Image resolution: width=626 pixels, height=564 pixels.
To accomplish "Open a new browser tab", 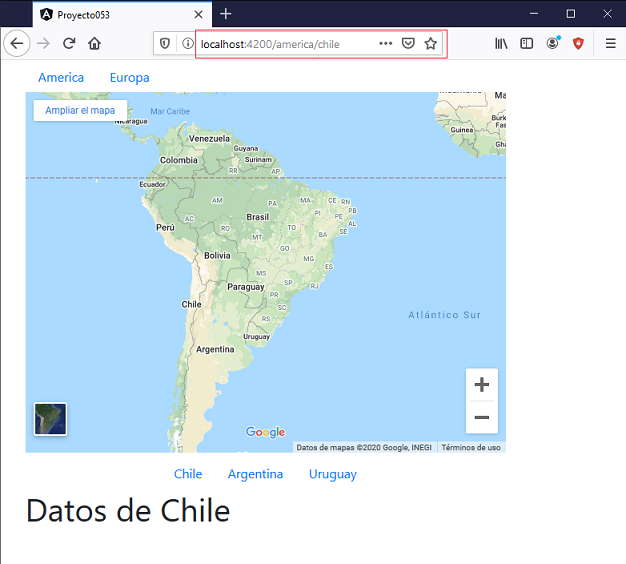I will [226, 14].
